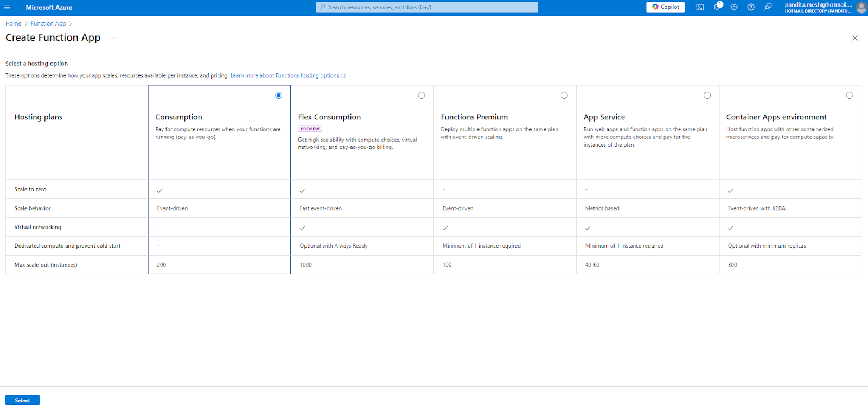Open Cloud Shell from the top bar
Viewport: 868px width, 411px height.
point(700,7)
